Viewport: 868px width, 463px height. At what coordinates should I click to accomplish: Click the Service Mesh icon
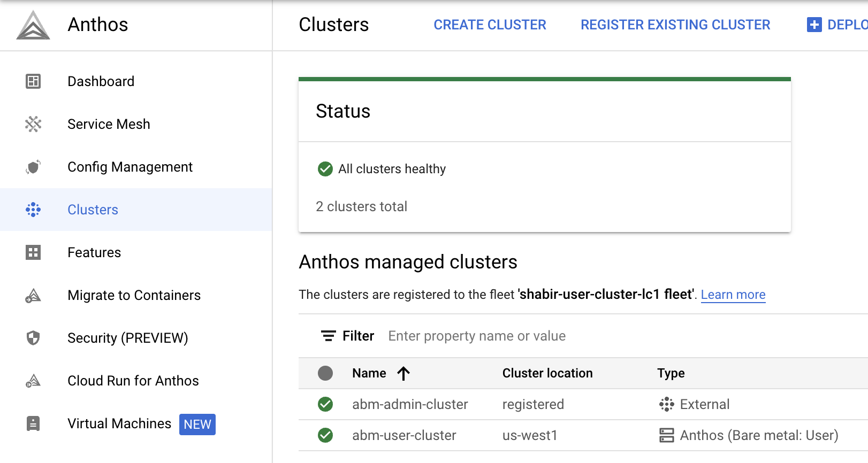[x=33, y=124]
